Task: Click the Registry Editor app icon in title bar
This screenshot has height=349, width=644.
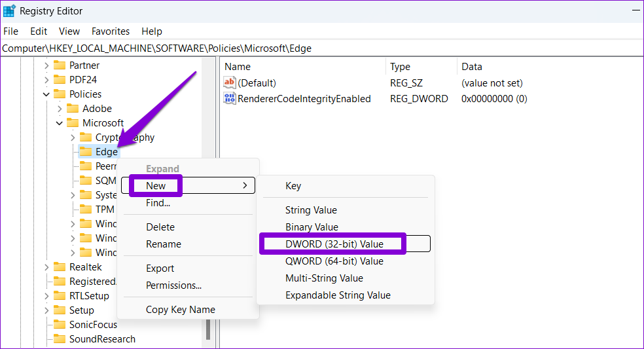Action: pos(9,11)
